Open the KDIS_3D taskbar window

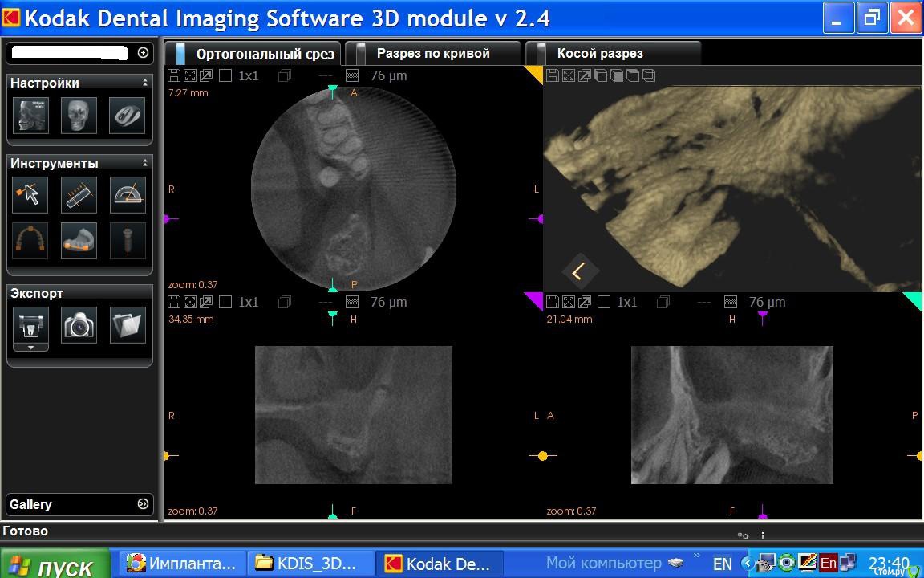(x=310, y=564)
